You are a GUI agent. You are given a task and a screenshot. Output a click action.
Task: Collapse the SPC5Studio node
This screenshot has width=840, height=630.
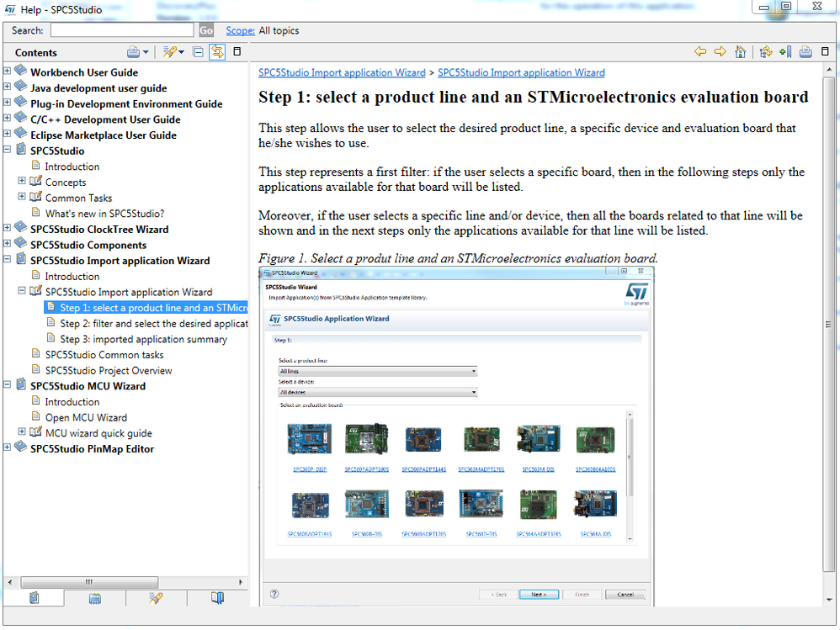[x=7, y=149]
